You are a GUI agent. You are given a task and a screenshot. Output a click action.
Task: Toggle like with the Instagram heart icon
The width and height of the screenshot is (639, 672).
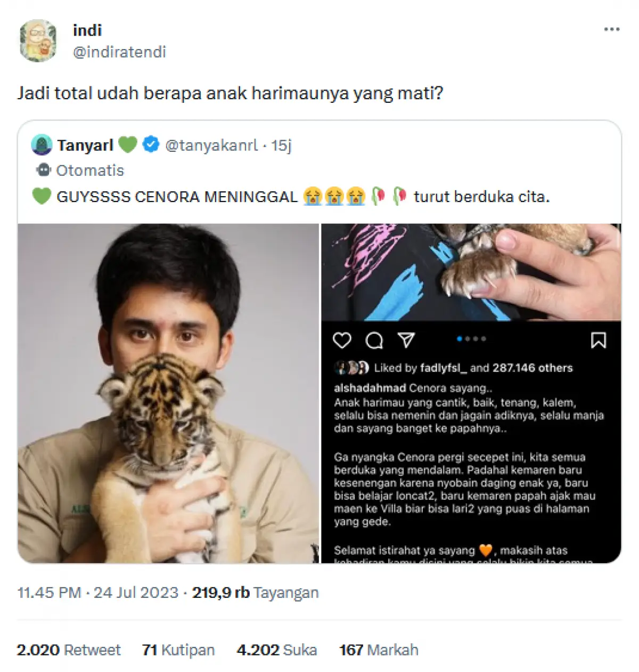(x=342, y=339)
